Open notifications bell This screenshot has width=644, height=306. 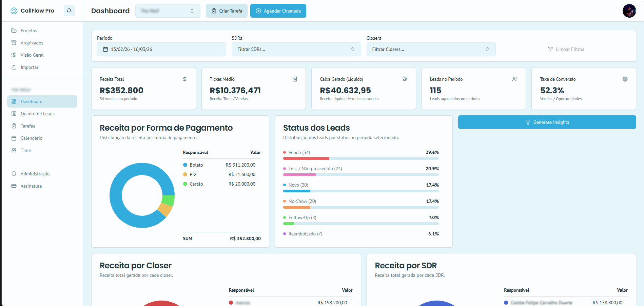click(x=69, y=11)
